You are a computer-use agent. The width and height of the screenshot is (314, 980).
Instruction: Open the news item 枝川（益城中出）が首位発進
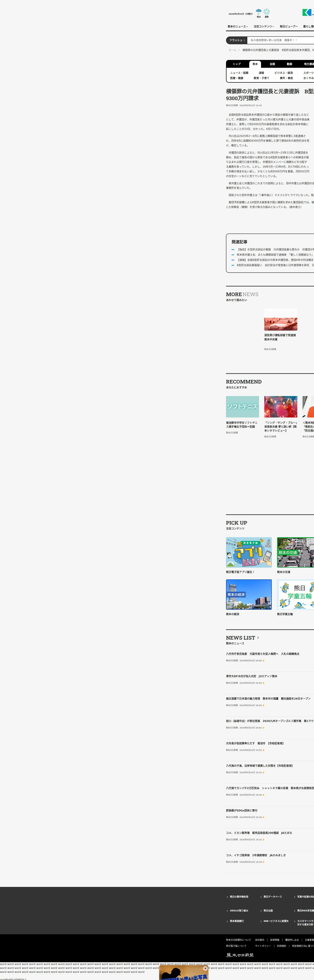pos(270,721)
